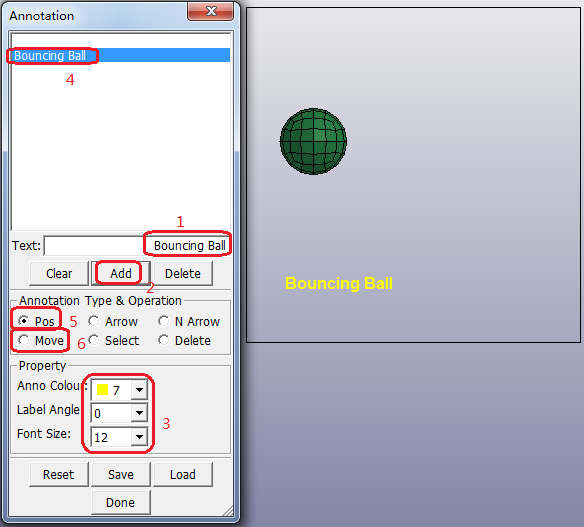
Task: Click inside the Text input field
Action: coord(136,245)
